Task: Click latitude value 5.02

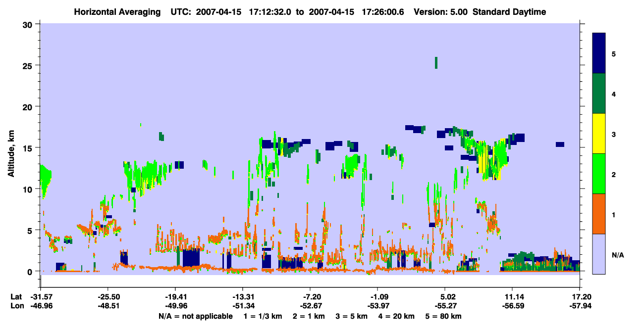Action: pos(445,297)
